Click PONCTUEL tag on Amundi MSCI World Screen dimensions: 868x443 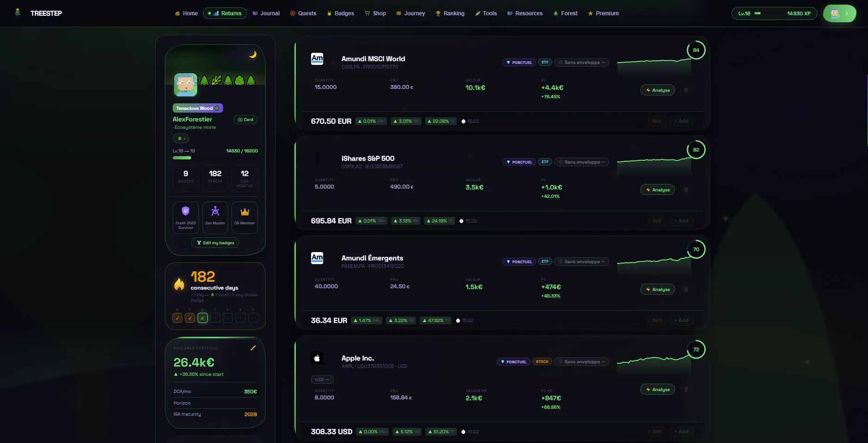pyautogui.click(x=519, y=63)
